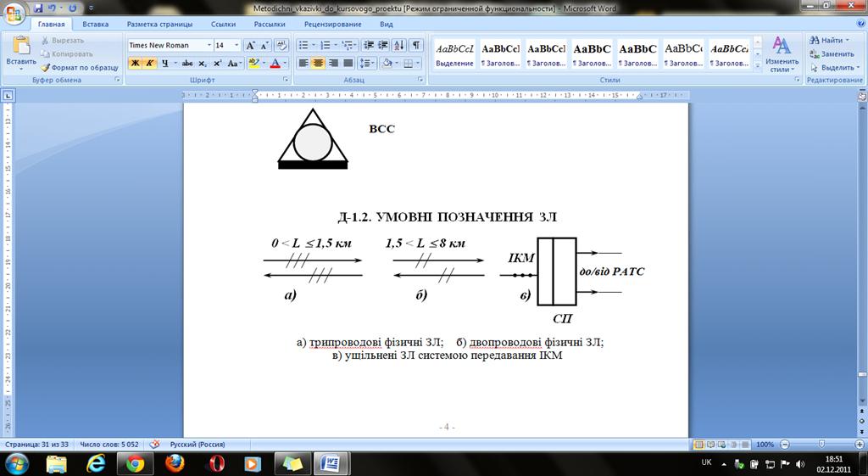Save the document from Quick Access toolbar

pyautogui.click(x=39, y=8)
